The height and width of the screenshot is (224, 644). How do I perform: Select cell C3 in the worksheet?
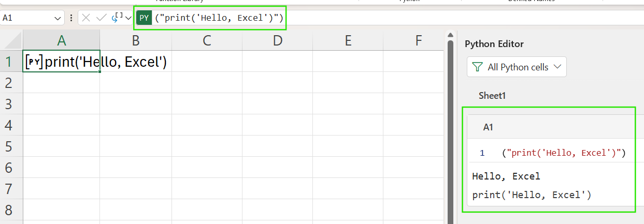click(207, 104)
